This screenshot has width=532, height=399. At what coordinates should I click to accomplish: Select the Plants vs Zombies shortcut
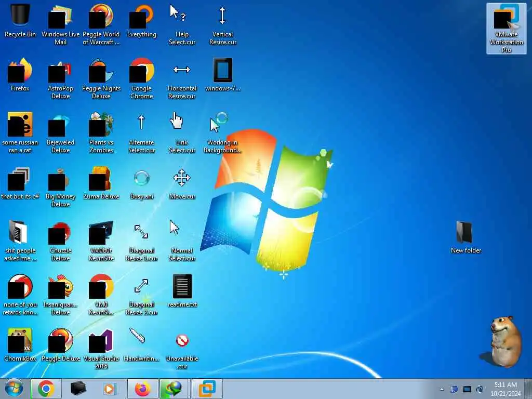101,132
